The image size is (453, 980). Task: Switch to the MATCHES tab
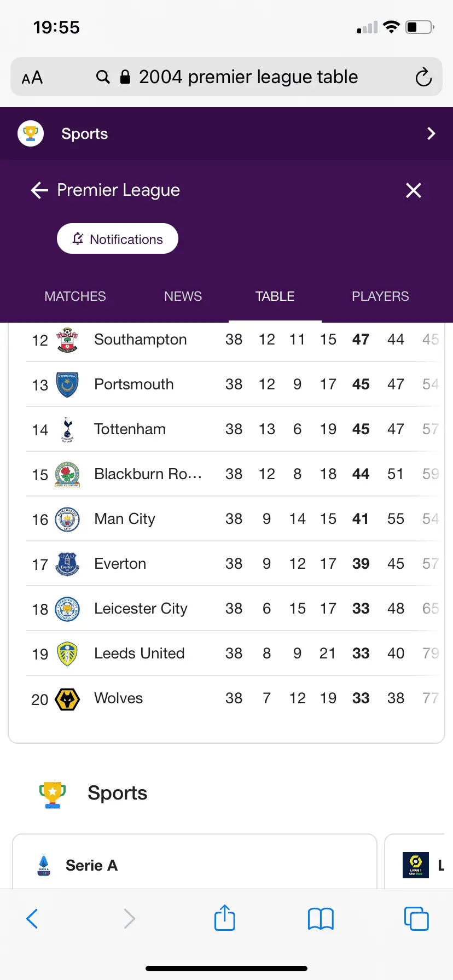(x=75, y=296)
